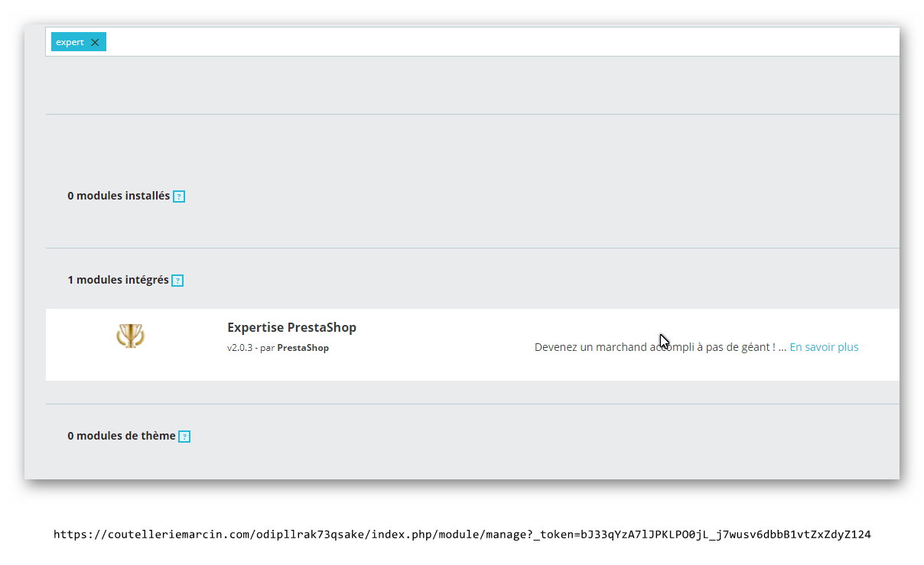
Task: Click the "0 modules installés" heading
Action: pos(119,196)
